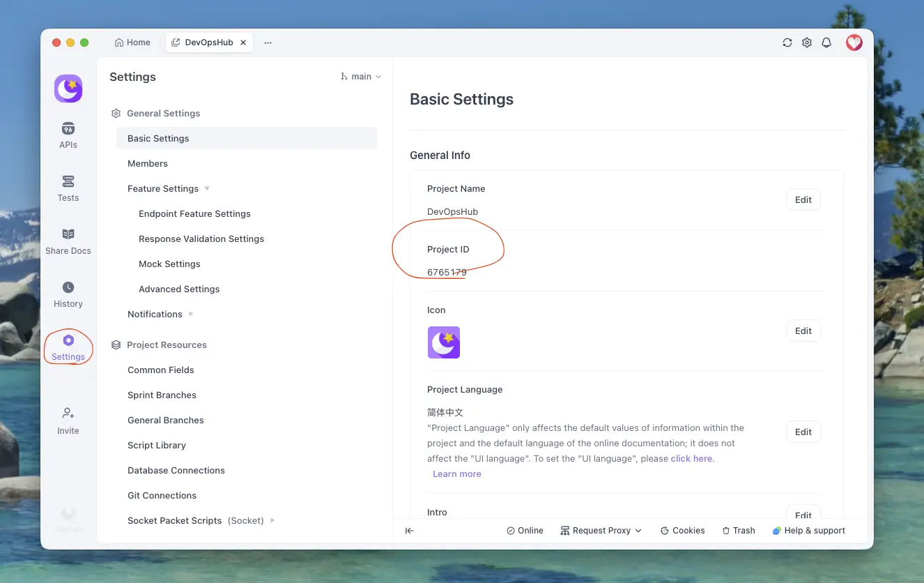
Task: Expand Socket Packet Scripts item
Action: point(272,520)
